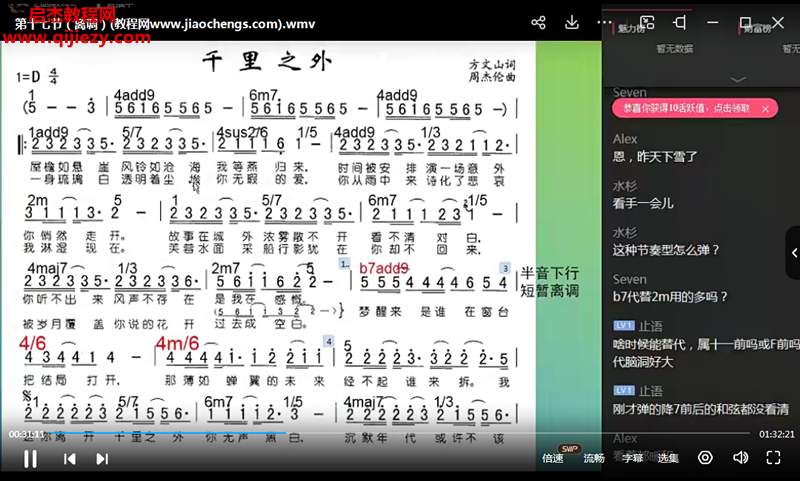The height and width of the screenshot is (481, 800).
Task: Switch to the 财富榜 tab
Action: tap(757, 28)
